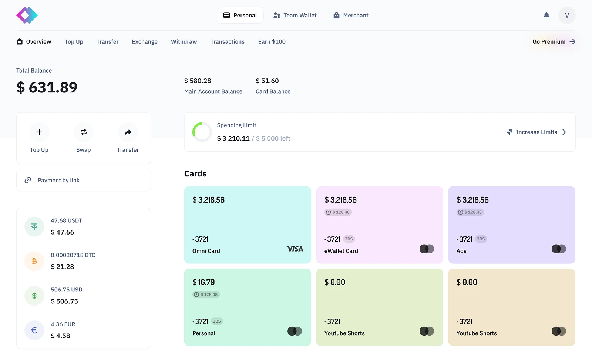Select the Personal account mode
The width and height of the screenshot is (592, 364).
click(240, 15)
